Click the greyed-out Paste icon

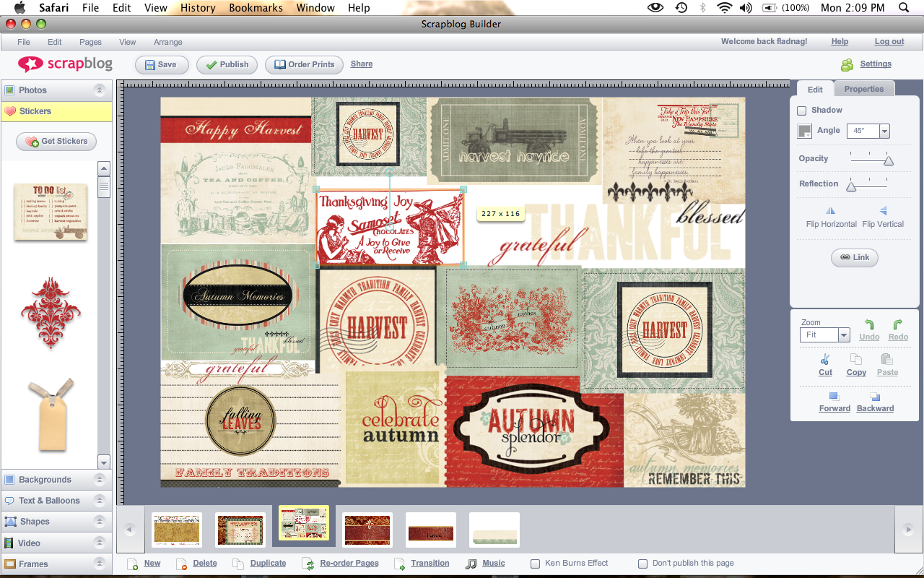tap(887, 359)
